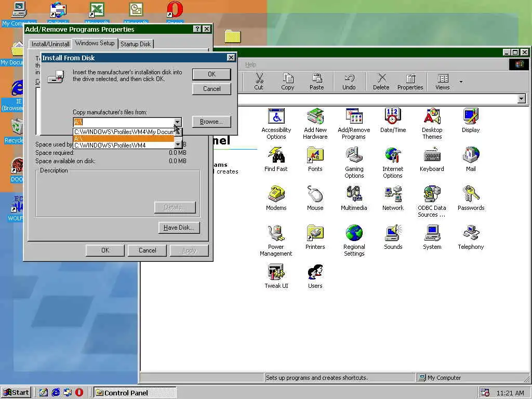This screenshot has height=399, width=532.
Task: Open ODBC Data Sources icon
Action: [x=432, y=202]
